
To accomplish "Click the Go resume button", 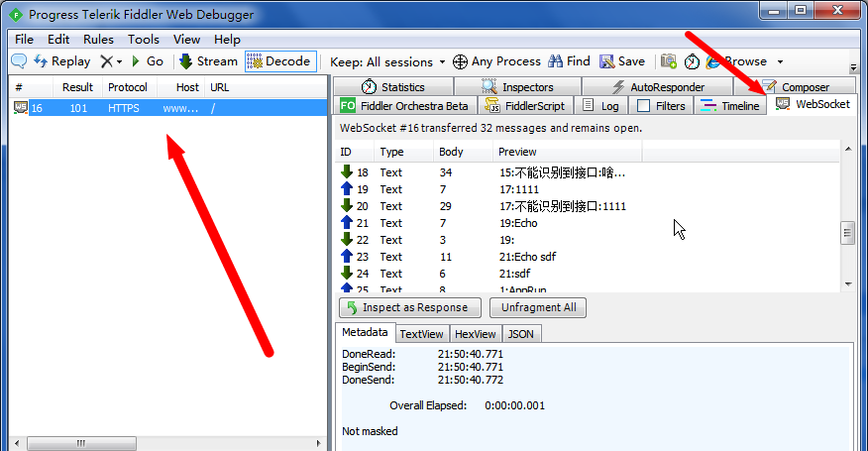I will 148,60.
